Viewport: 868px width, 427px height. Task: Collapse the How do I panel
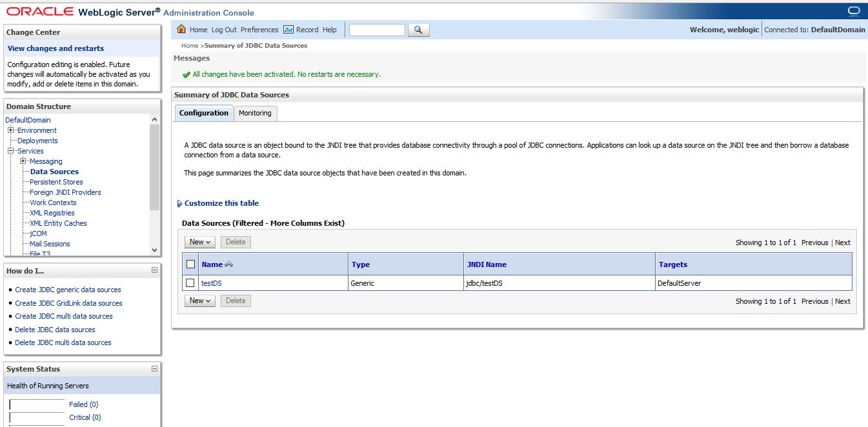[154, 270]
